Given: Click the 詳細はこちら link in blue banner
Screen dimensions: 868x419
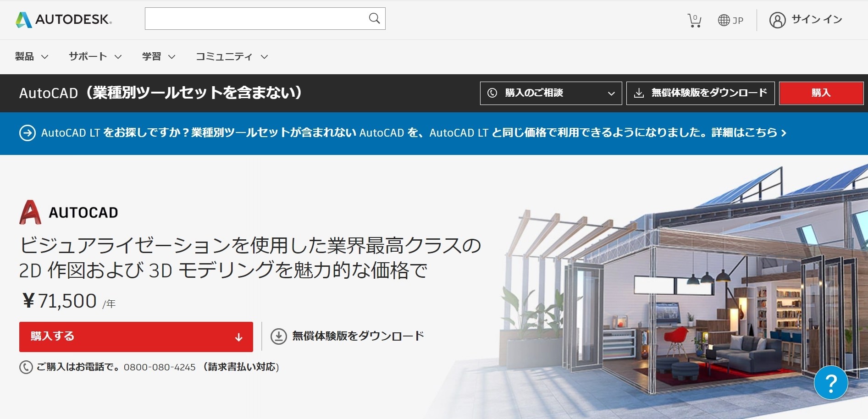Looking at the screenshot, I should [x=749, y=133].
